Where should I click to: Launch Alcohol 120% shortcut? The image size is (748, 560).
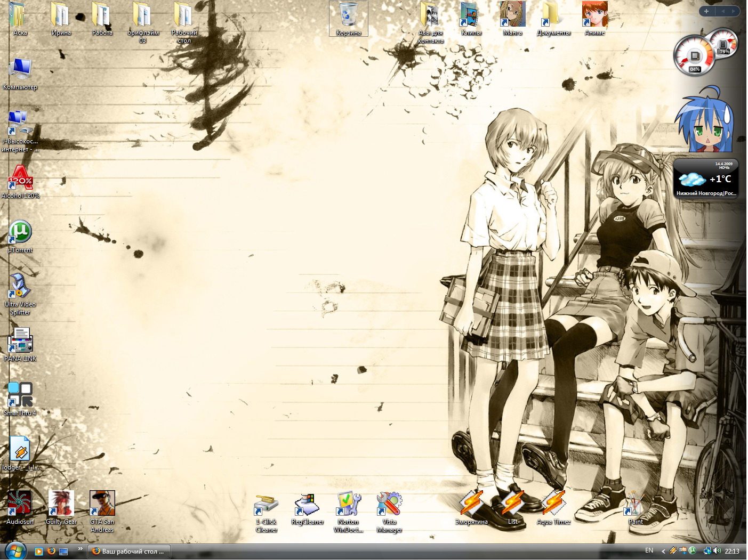(x=20, y=182)
